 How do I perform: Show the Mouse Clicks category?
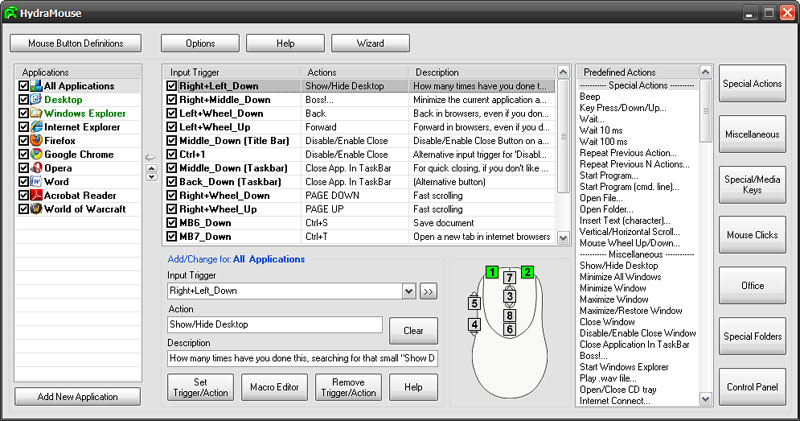click(x=753, y=235)
